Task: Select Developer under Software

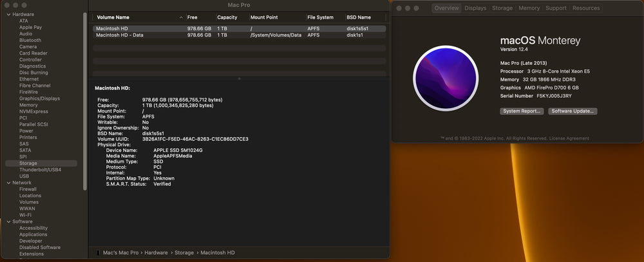Action: pos(31,241)
